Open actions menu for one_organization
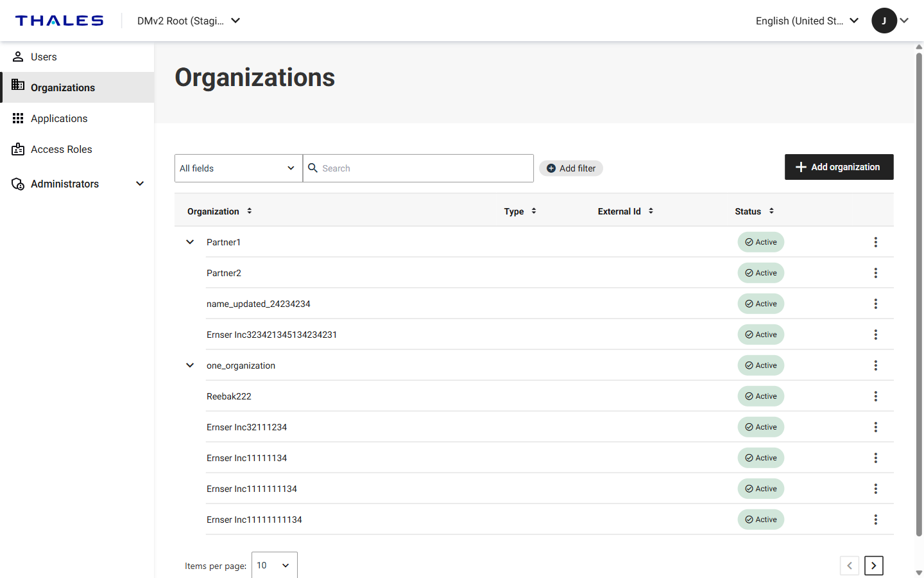The width and height of the screenshot is (924, 578). [x=875, y=365]
